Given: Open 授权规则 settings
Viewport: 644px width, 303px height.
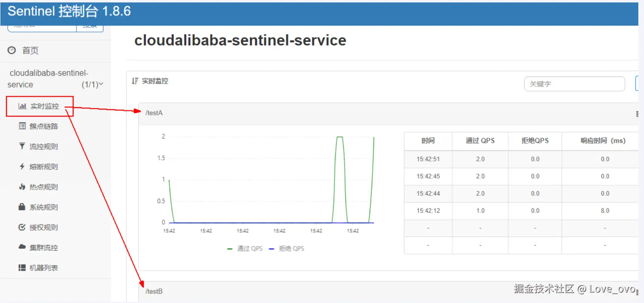Looking at the screenshot, I should pos(44,227).
